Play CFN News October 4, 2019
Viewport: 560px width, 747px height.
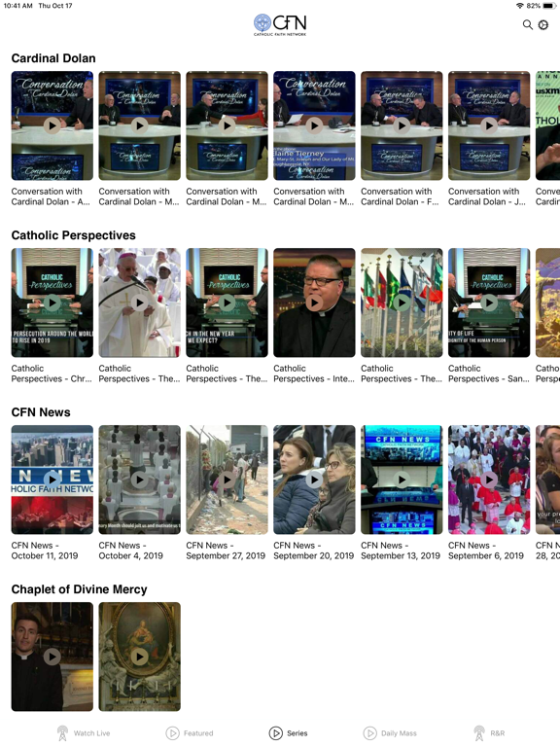click(x=140, y=480)
